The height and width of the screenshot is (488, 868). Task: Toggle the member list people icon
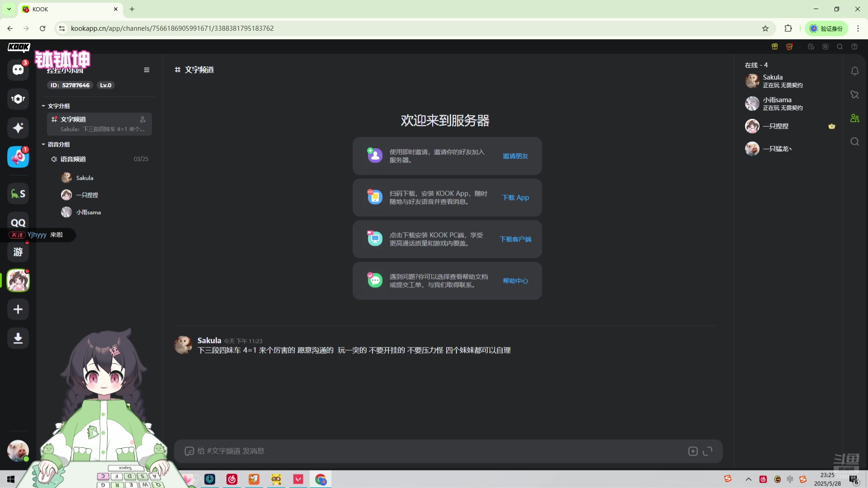[854, 118]
